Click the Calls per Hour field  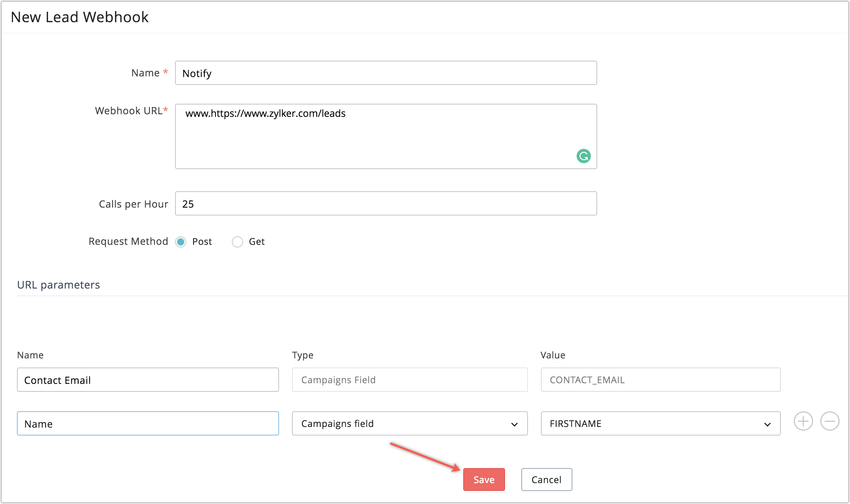click(386, 203)
